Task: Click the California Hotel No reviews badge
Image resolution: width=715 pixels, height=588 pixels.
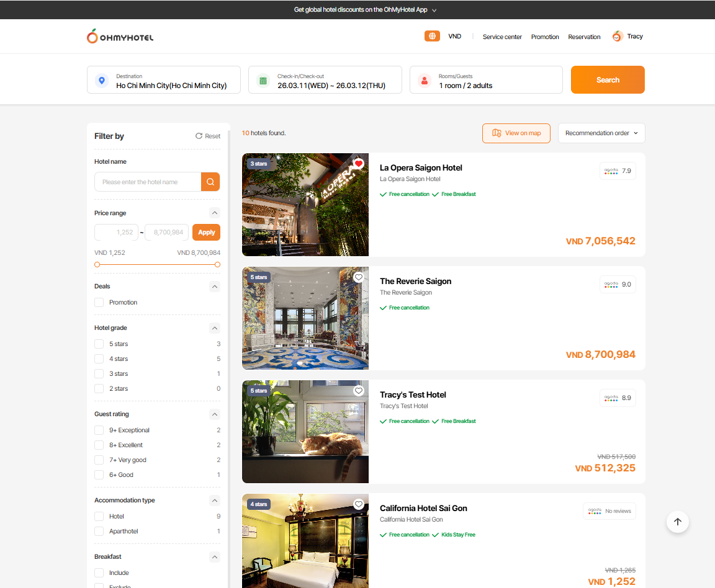Action: [609, 511]
